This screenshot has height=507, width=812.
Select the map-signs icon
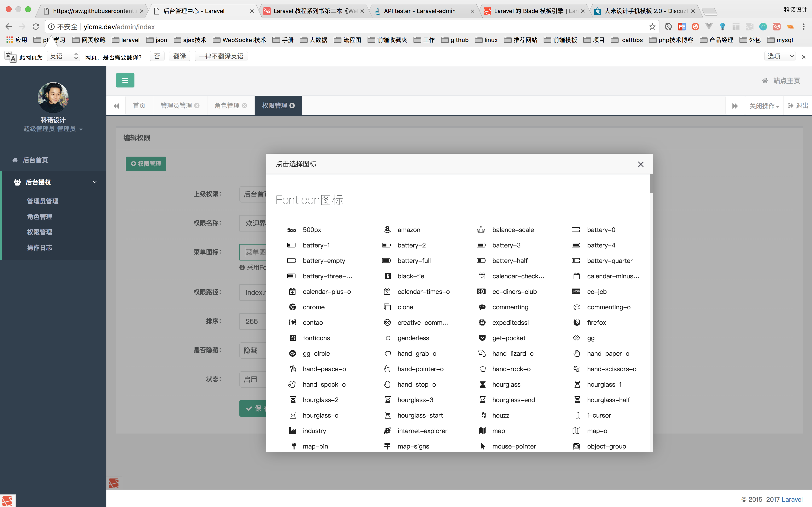pos(413,446)
